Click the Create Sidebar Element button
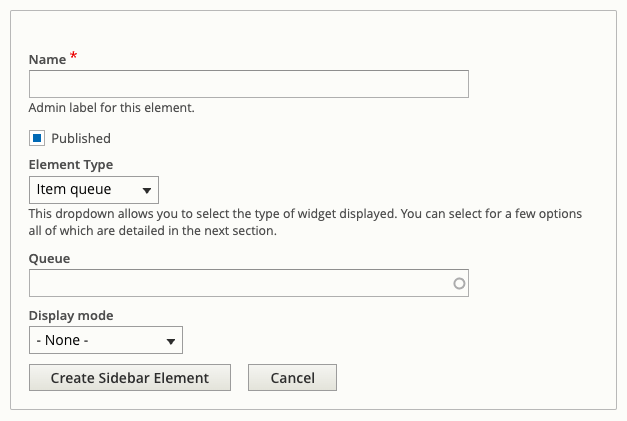627x421 pixels. 130,378
